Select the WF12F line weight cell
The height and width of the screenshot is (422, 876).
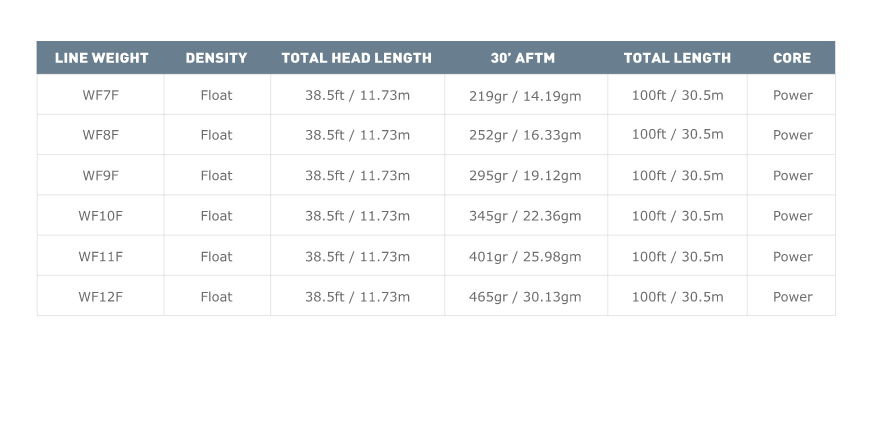pyautogui.click(x=101, y=296)
